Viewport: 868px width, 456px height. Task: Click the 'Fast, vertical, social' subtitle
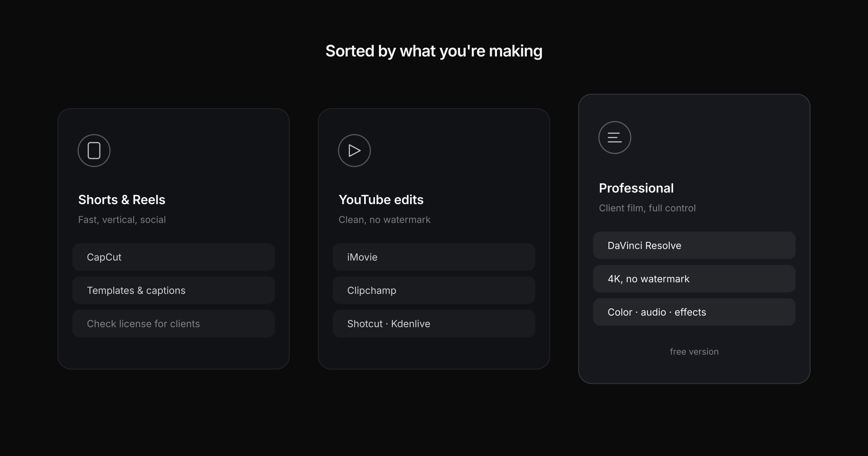click(x=122, y=220)
